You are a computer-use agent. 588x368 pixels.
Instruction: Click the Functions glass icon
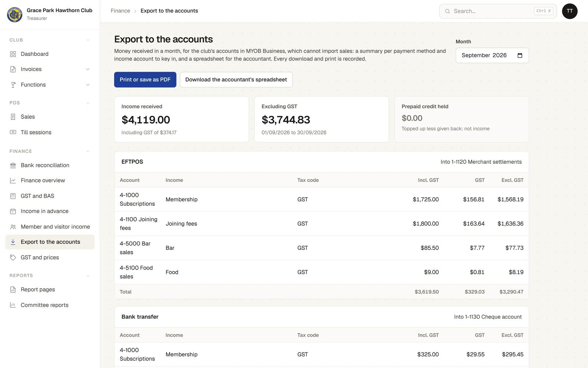[x=13, y=85]
